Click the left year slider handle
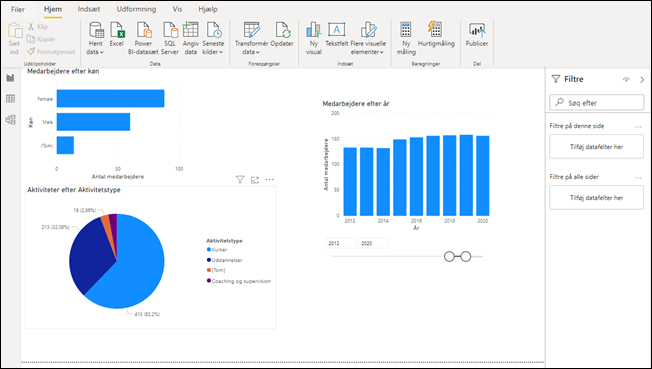The height and width of the screenshot is (369, 652). coord(449,256)
